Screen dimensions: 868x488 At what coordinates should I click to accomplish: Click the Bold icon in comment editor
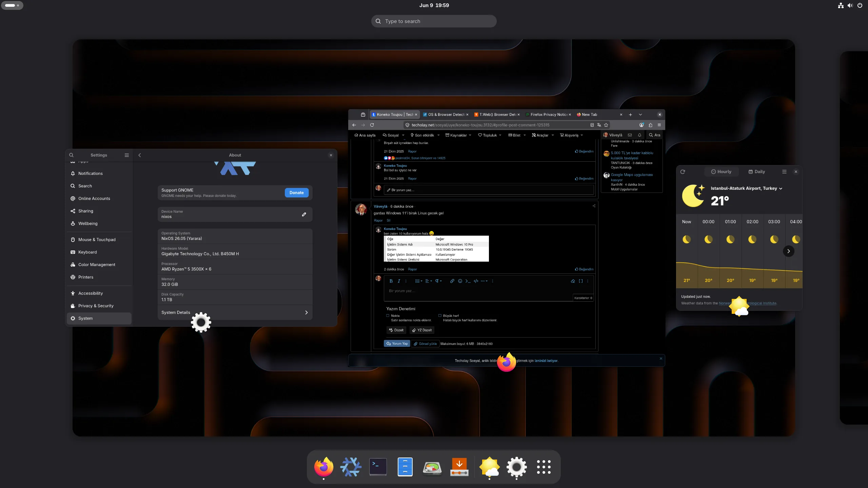click(x=391, y=281)
